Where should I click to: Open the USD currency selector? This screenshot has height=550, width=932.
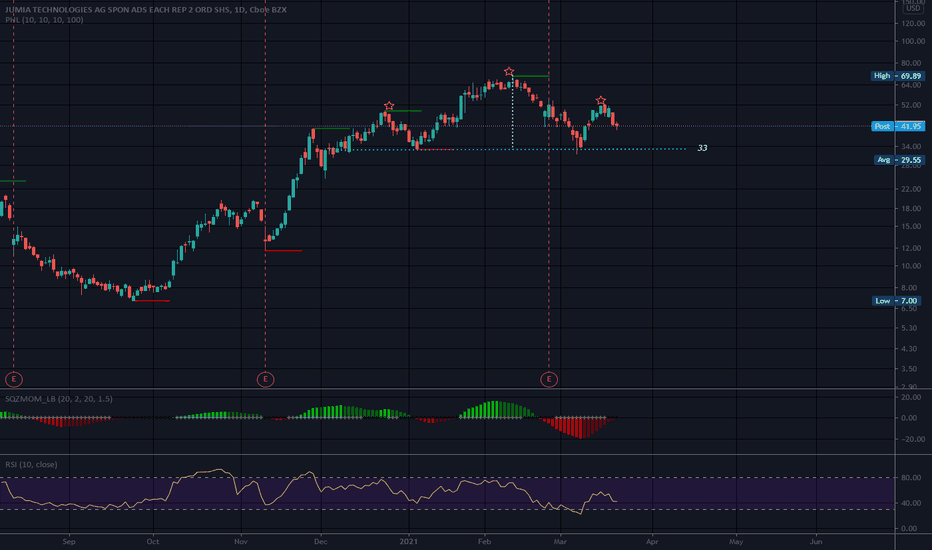(x=913, y=8)
